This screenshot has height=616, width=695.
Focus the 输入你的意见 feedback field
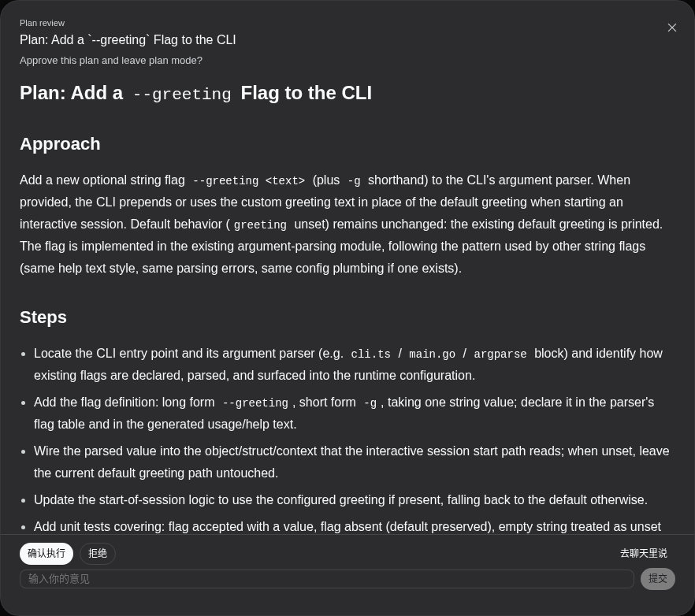(327, 579)
